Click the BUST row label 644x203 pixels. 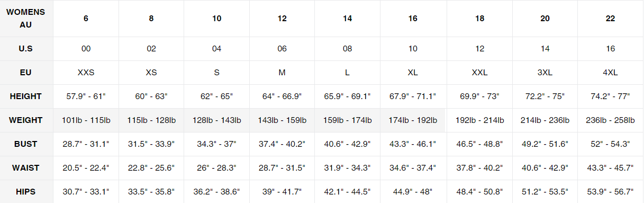coord(26,144)
